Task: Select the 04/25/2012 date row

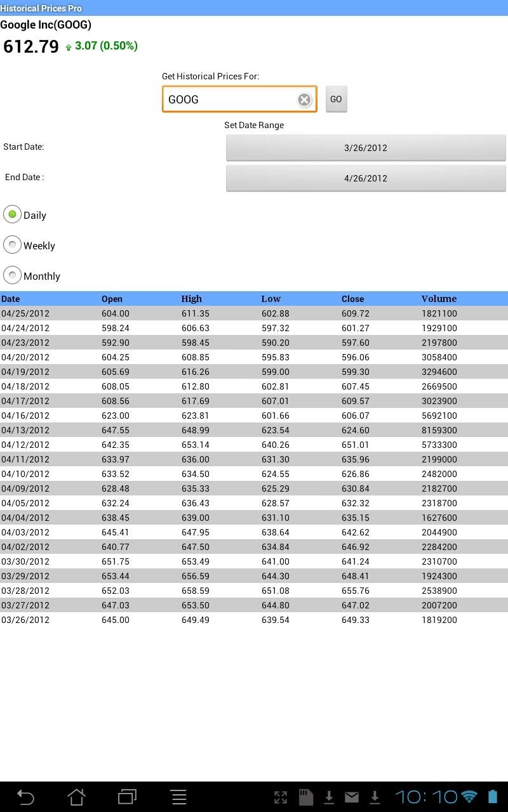Action: (254, 313)
